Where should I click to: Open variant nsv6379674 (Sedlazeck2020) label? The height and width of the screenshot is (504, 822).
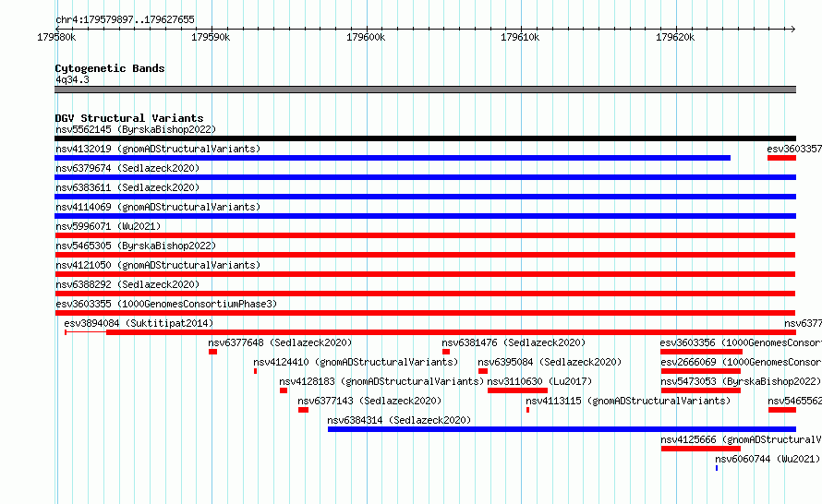point(127,168)
